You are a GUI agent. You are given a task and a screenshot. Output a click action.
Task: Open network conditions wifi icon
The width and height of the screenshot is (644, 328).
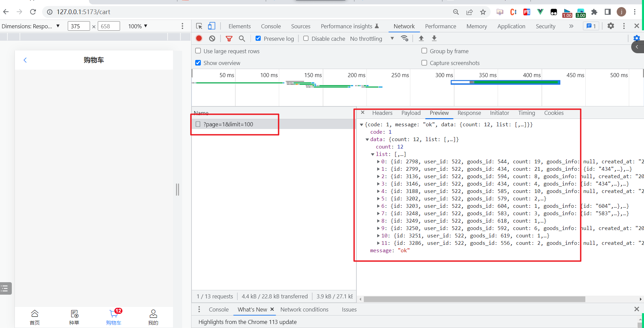[x=404, y=38]
